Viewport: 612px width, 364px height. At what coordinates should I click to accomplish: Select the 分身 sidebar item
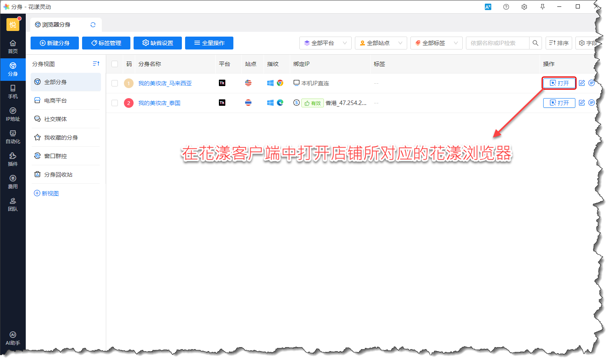pyautogui.click(x=13, y=69)
